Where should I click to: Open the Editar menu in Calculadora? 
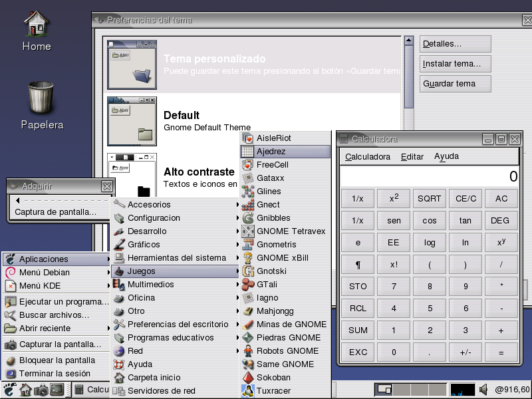point(412,157)
